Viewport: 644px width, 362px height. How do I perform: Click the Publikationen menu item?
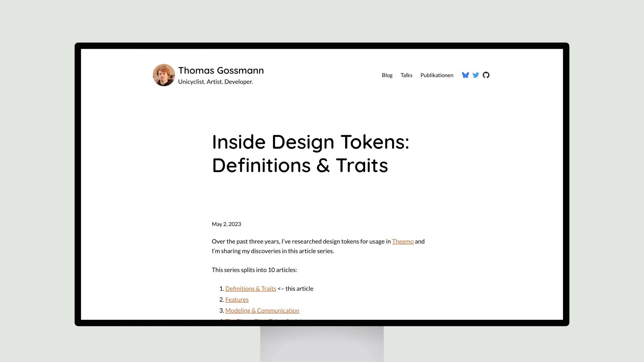[x=437, y=75]
